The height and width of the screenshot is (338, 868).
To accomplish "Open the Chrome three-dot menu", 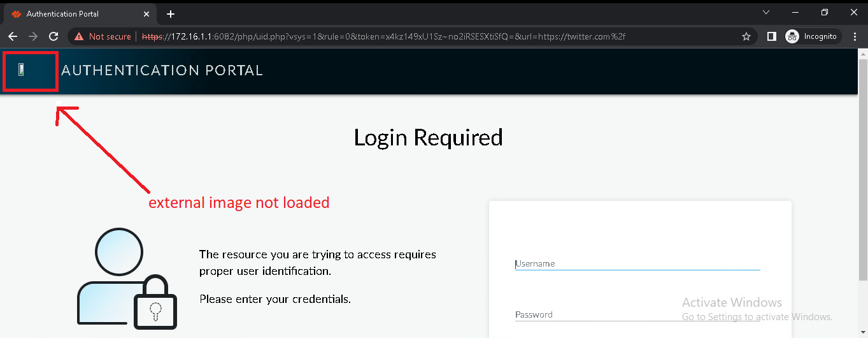I will (855, 36).
